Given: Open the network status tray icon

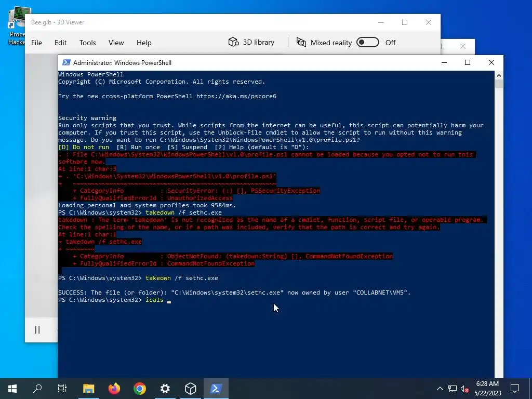Looking at the screenshot, I should point(453,389).
